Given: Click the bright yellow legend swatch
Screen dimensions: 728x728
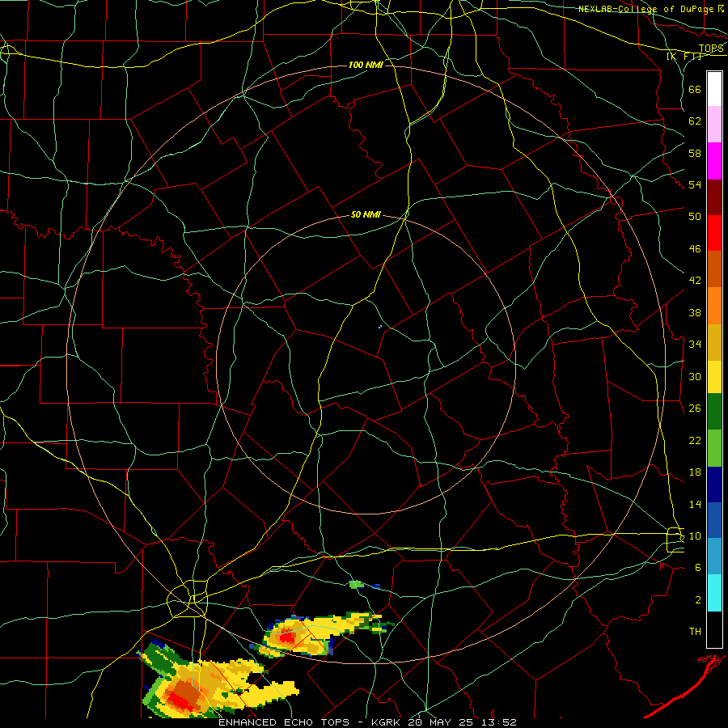Looking at the screenshot, I should pos(714,377).
